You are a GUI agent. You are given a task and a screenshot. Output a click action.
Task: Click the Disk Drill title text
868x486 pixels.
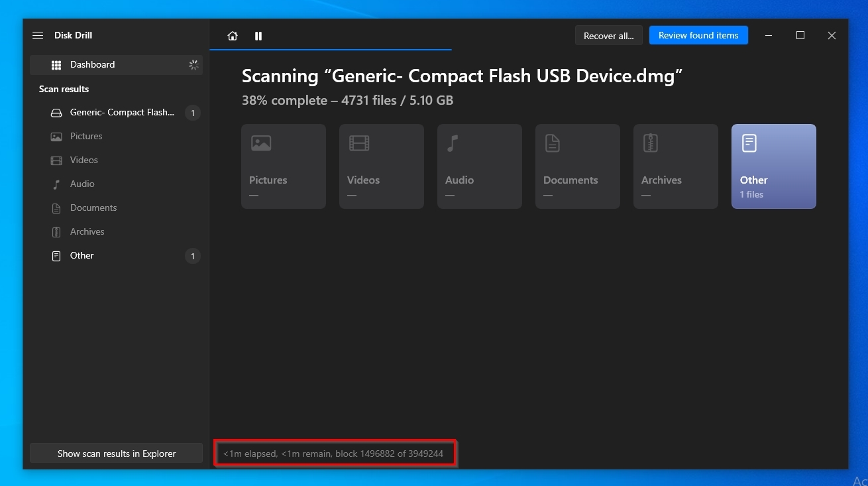(x=74, y=35)
